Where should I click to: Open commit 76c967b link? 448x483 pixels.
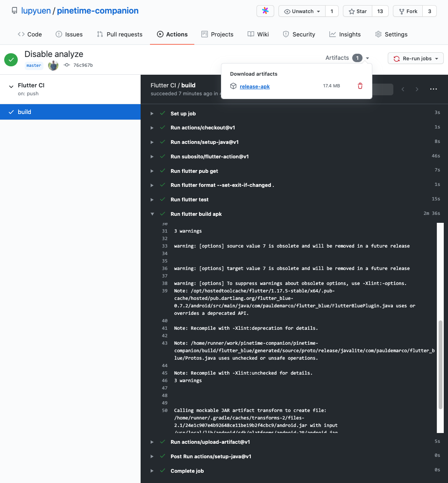(83, 65)
